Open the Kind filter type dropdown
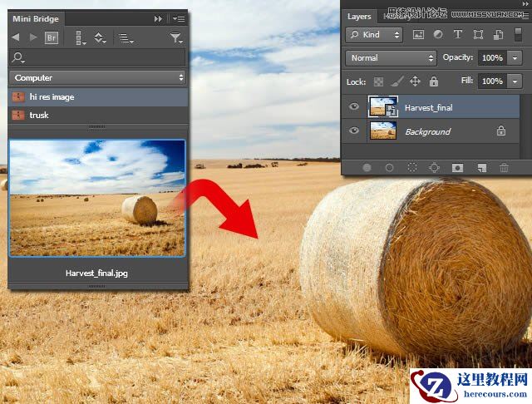This screenshot has width=532, height=404. (x=374, y=35)
